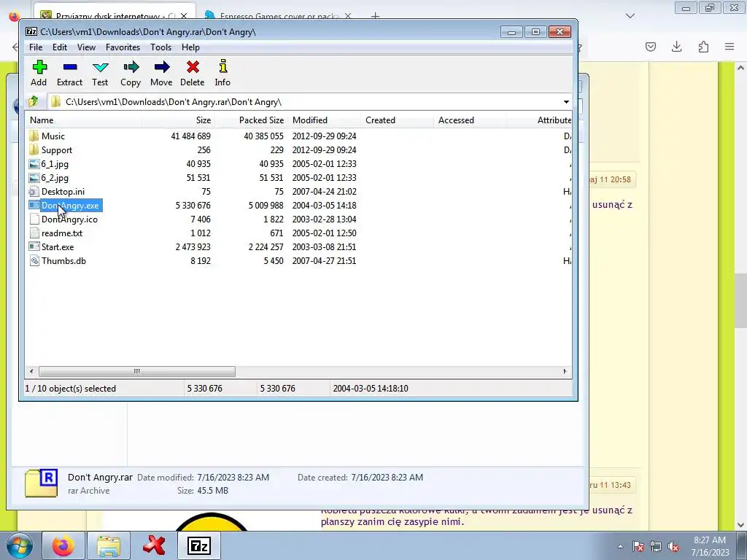Open the Edit menu
Image resolution: width=747 pixels, height=560 pixels.
point(60,47)
